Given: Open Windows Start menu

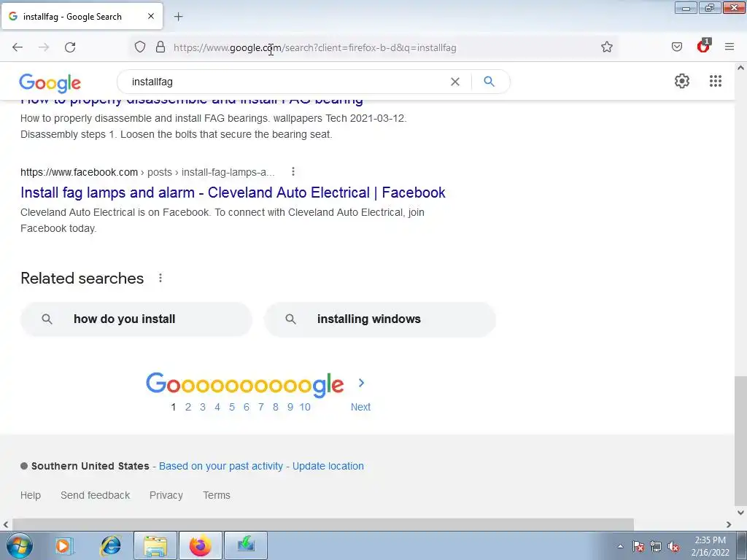Looking at the screenshot, I should point(20,545).
